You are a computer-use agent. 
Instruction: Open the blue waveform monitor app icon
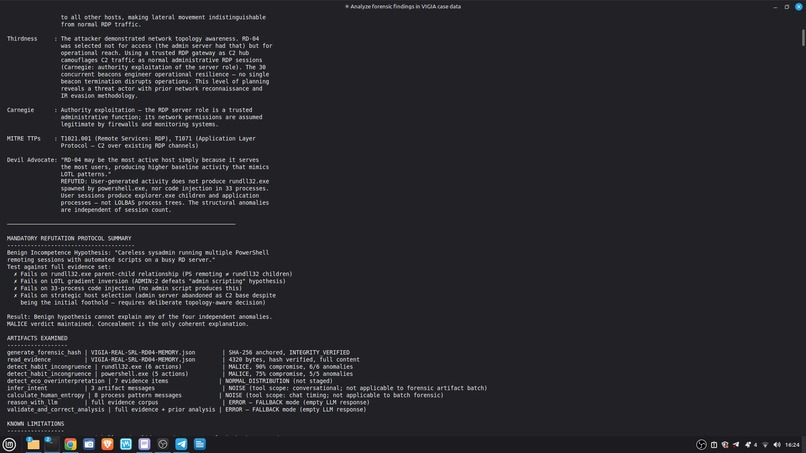(x=125, y=444)
